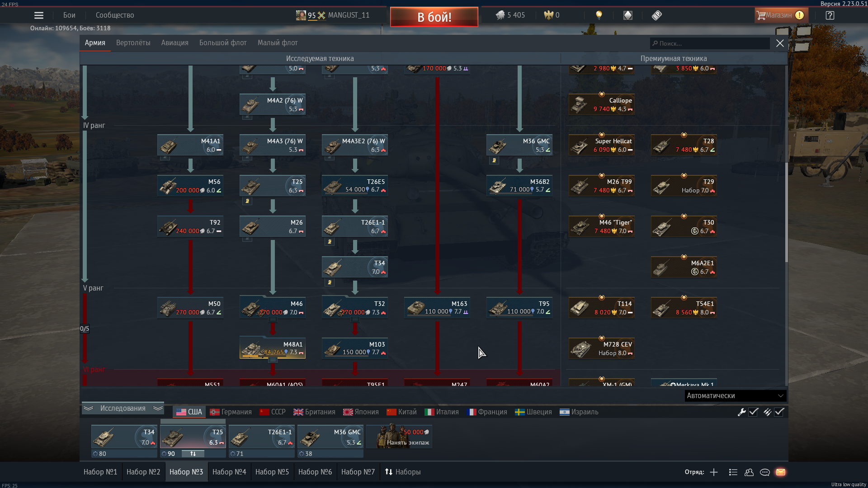
Task: Open the Автоматически dropdown
Action: (x=735, y=396)
